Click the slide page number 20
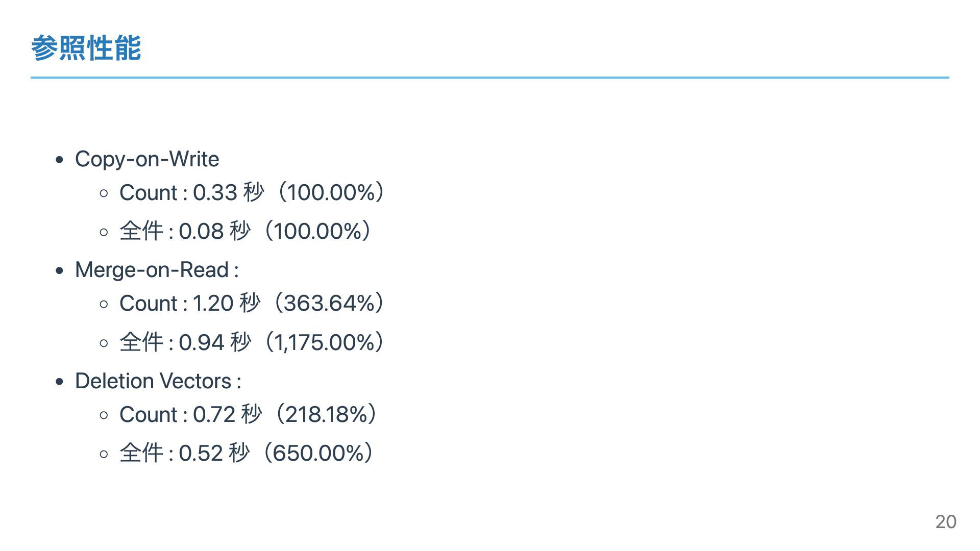Screen dimensions: 980x551 946,521
